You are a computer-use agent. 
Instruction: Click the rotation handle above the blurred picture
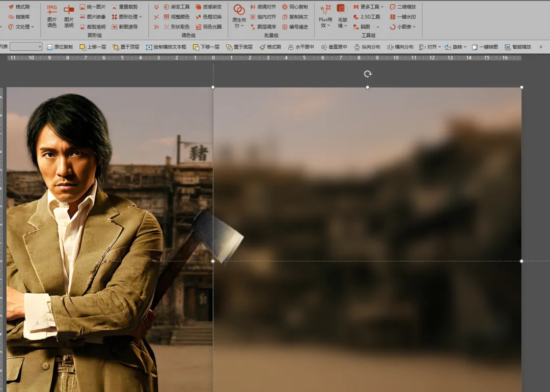pyautogui.click(x=367, y=74)
